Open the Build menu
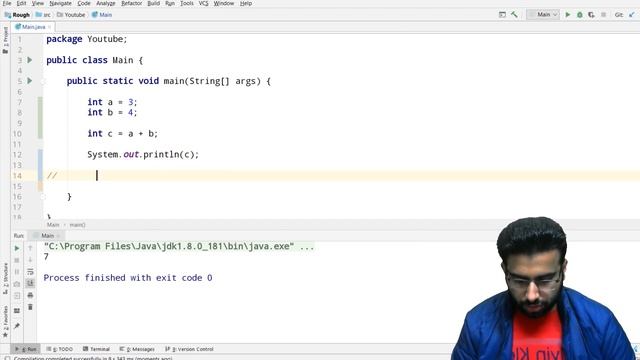Image resolution: width=640 pixels, height=360 pixels. [x=153, y=3]
